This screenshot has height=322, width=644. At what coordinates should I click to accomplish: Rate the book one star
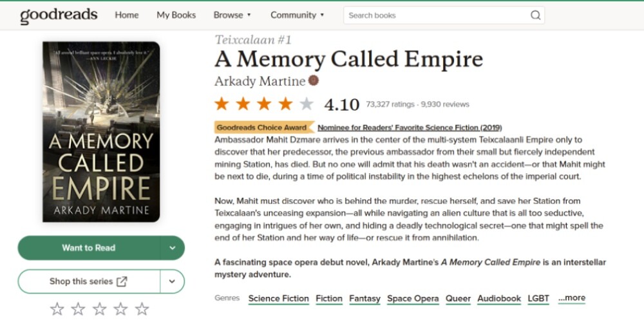pos(57,309)
